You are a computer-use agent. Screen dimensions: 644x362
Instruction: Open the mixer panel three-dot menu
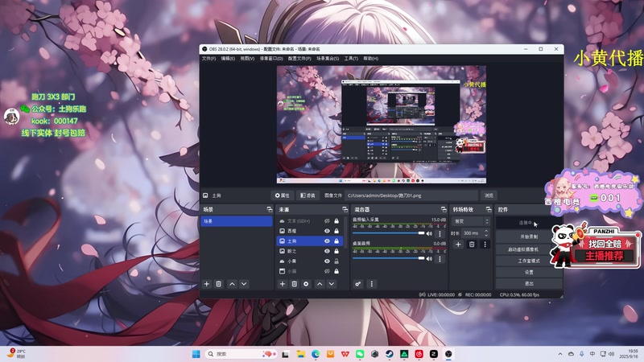pos(372,284)
